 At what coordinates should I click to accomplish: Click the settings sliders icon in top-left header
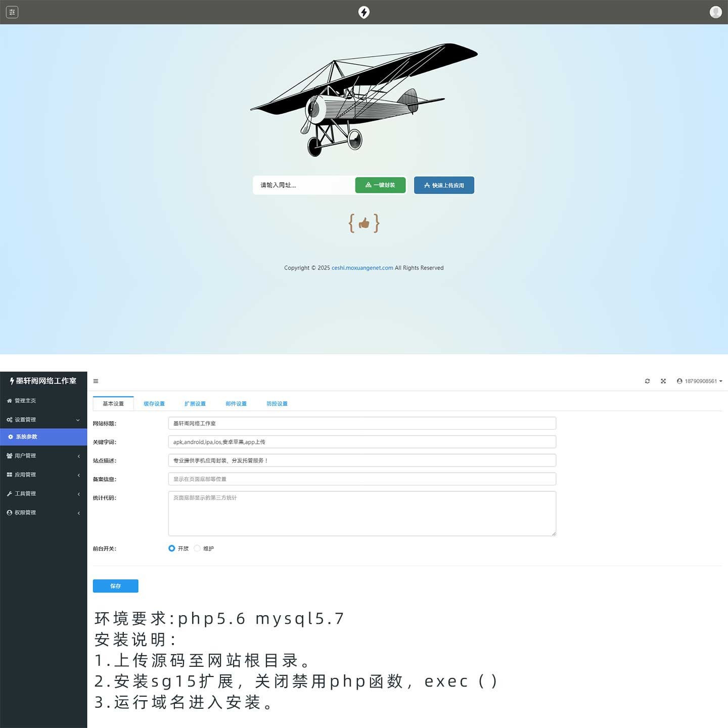click(12, 12)
